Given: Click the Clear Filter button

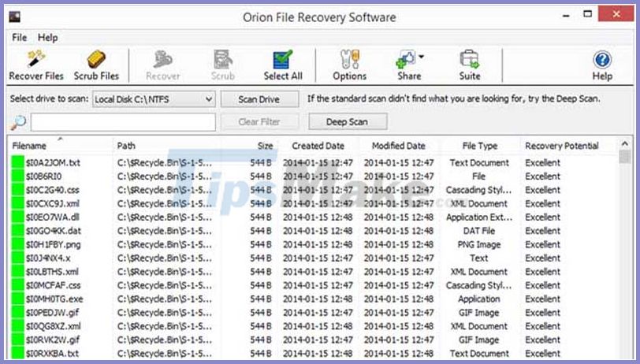Looking at the screenshot, I should click(259, 121).
